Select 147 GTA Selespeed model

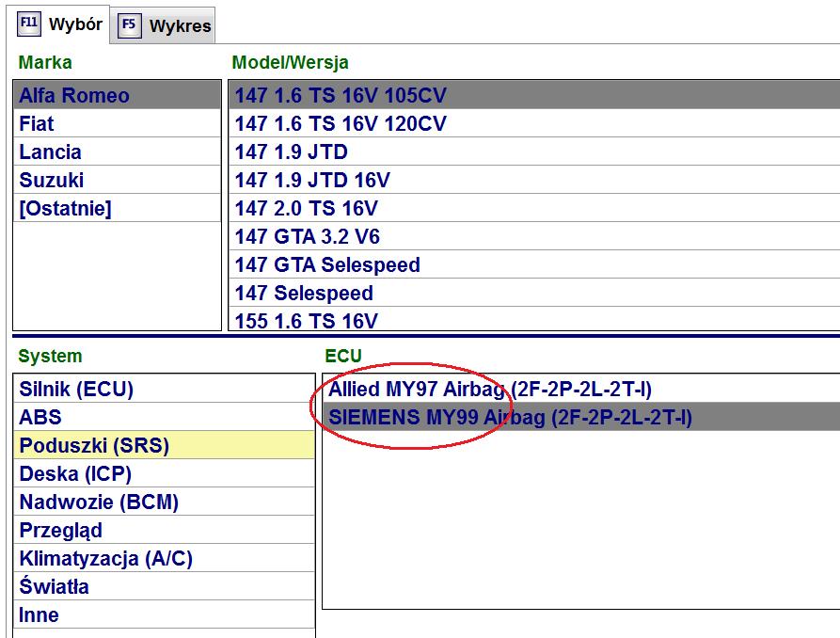tap(534, 264)
